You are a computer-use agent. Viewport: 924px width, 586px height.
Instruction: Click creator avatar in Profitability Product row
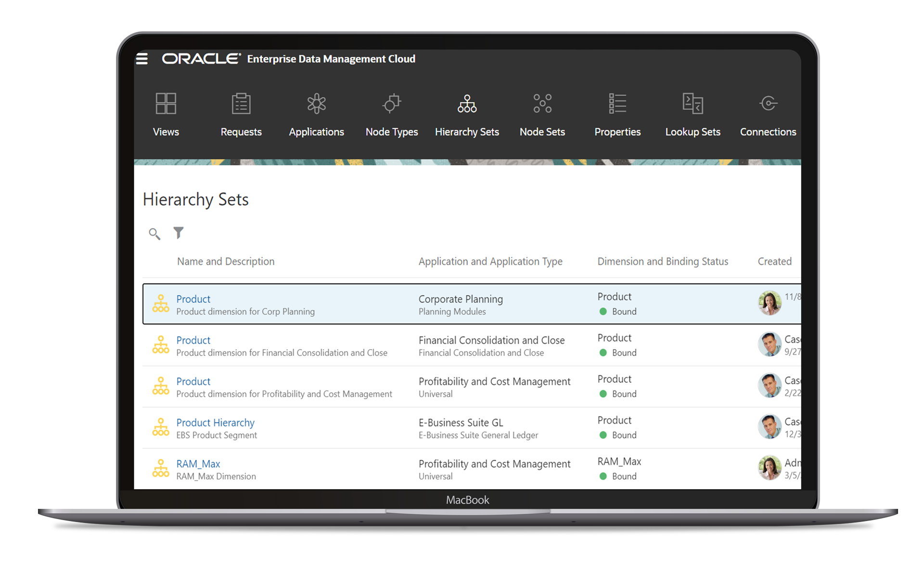tap(770, 385)
